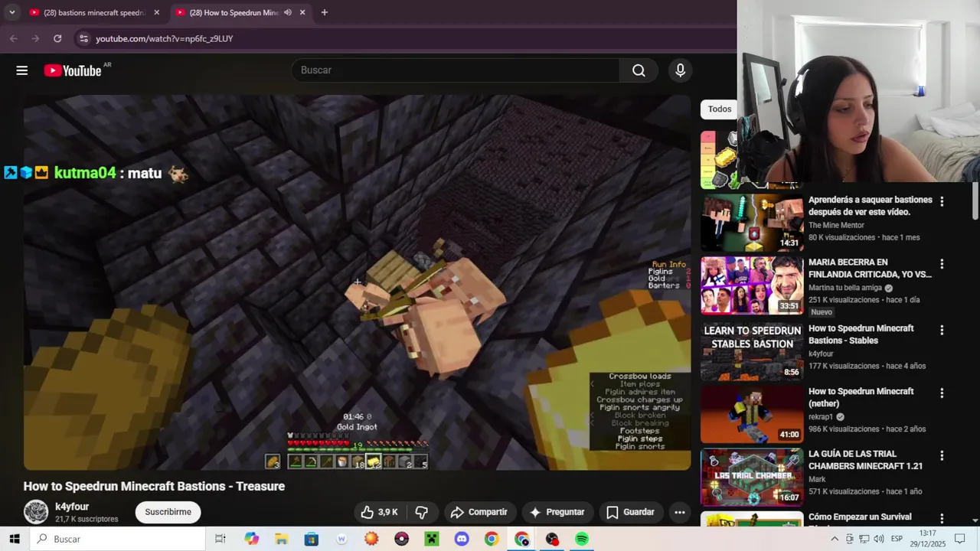Open 'LA GUÍA DE LAS TRIAL CHAMBERS MINECRAFT 1.21' title
This screenshot has width=980, height=551.
[865, 460]
